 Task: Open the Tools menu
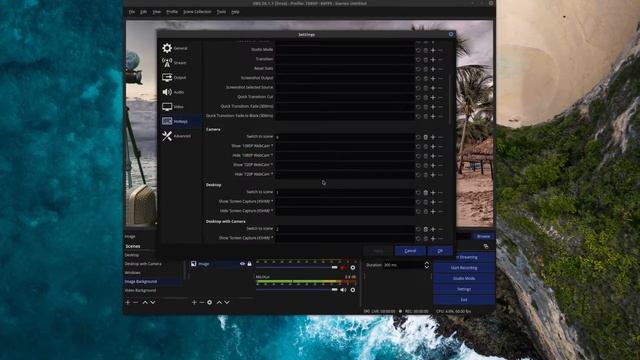[x=221, y=12]
